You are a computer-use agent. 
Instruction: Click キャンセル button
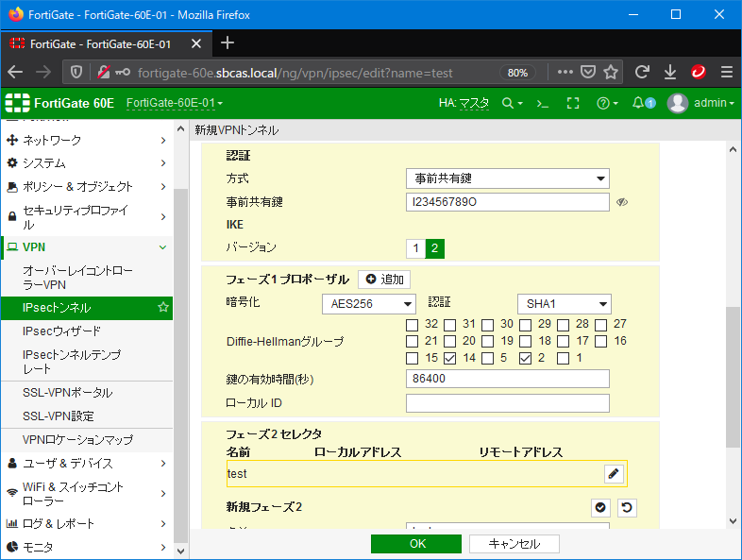[x=514, y=544]
